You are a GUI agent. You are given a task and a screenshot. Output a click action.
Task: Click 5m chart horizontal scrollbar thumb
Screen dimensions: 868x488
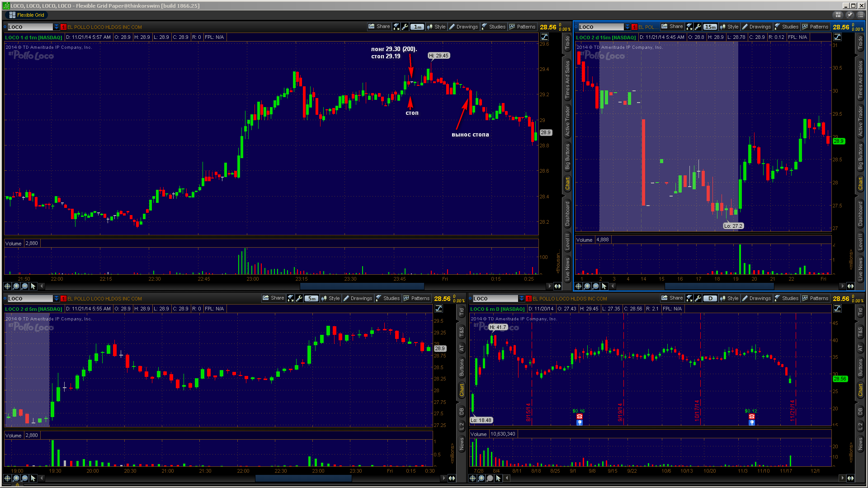click(303, 478)
